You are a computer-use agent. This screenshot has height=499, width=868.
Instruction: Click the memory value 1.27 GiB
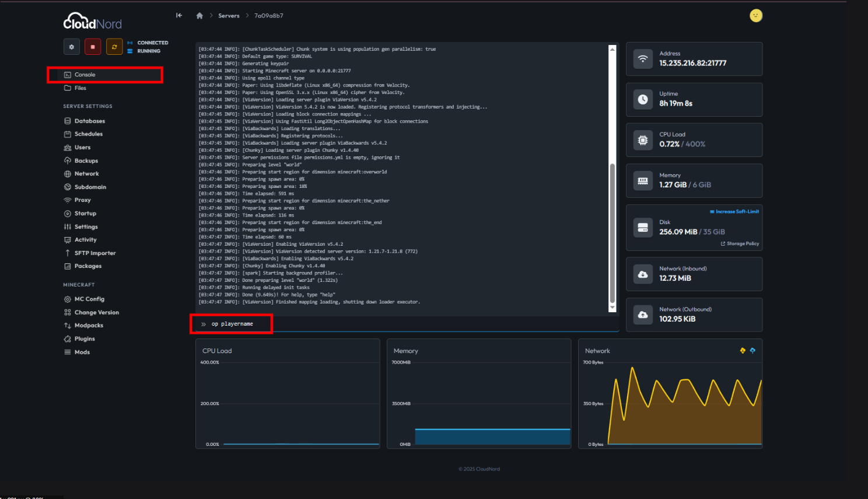pyautogui.click(x=673, y=185)
